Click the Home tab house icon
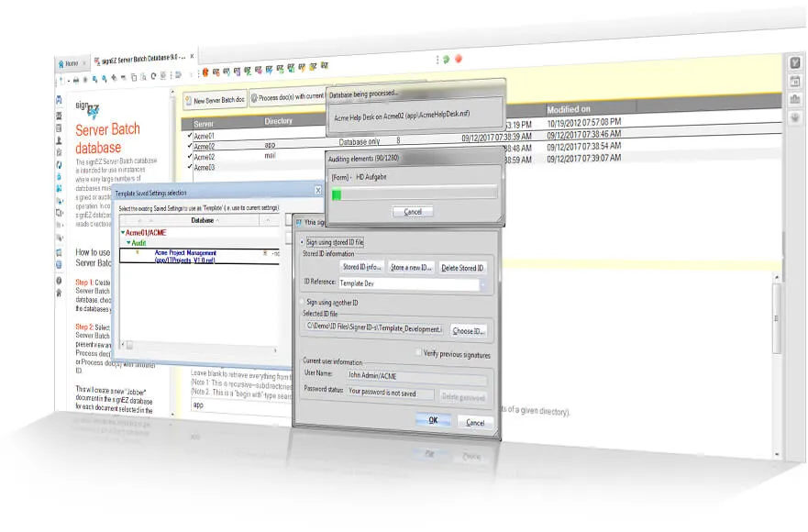This screenshot has height=532, width=808. coord(61,64)
